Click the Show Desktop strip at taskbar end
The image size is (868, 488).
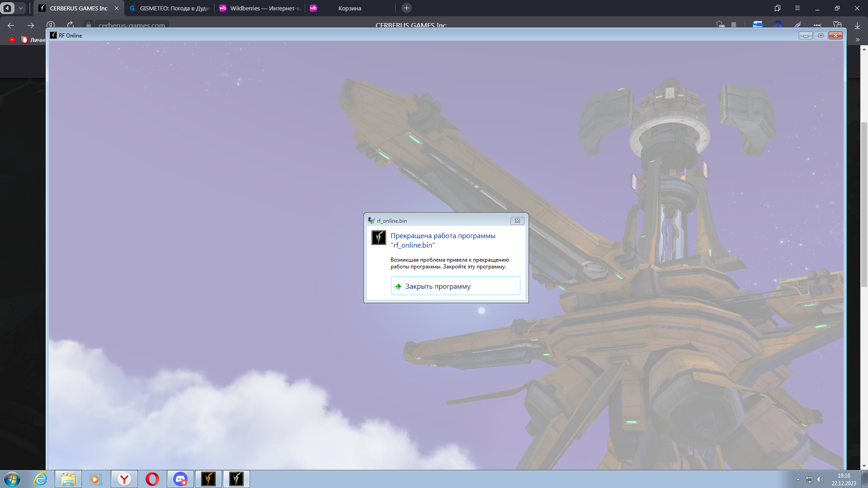864,479
